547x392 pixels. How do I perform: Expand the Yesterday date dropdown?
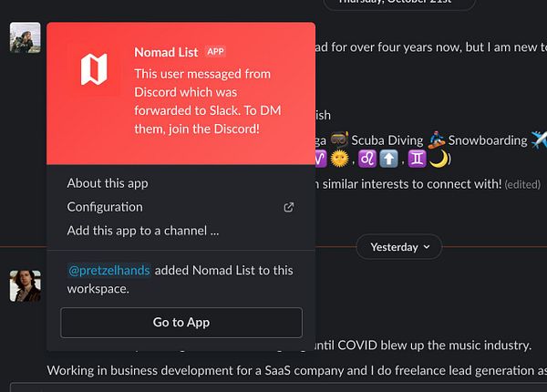click(399, 247)
